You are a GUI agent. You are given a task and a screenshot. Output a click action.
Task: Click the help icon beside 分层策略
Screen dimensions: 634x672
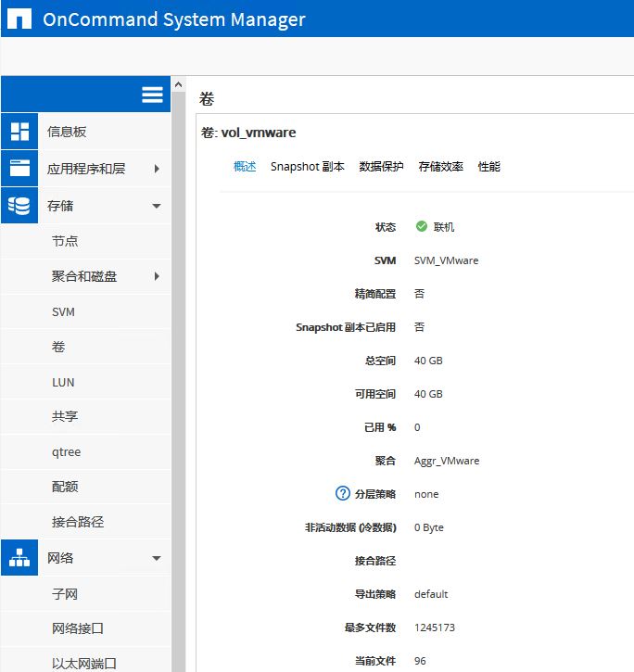[343, 493]
